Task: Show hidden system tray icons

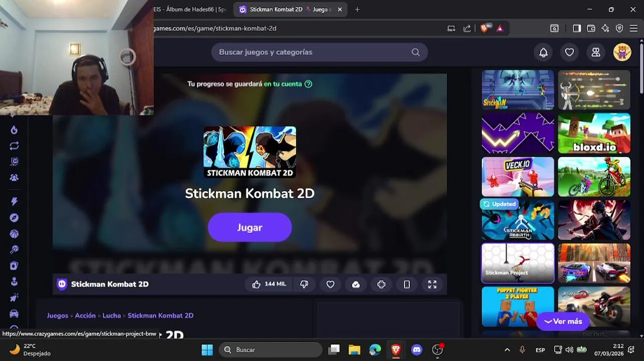Action: point(507,350)
